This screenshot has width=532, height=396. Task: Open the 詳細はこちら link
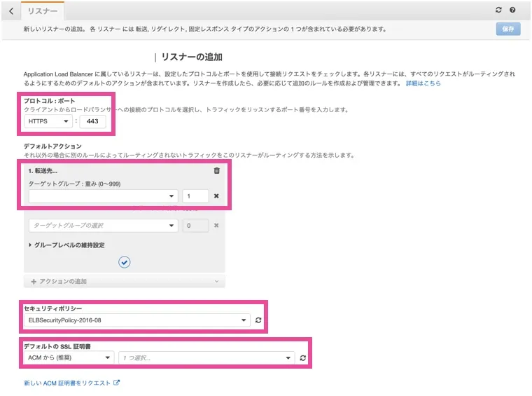423,83
